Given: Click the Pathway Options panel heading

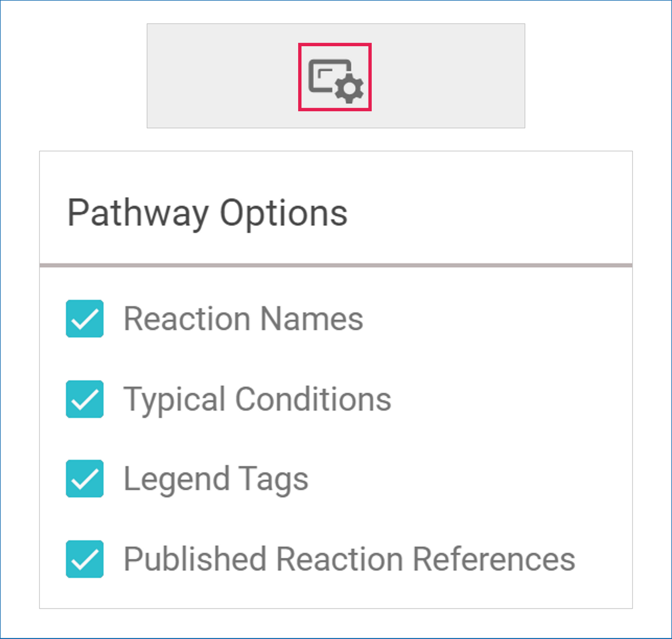Looking at the screenshot, I should (207, 213).
